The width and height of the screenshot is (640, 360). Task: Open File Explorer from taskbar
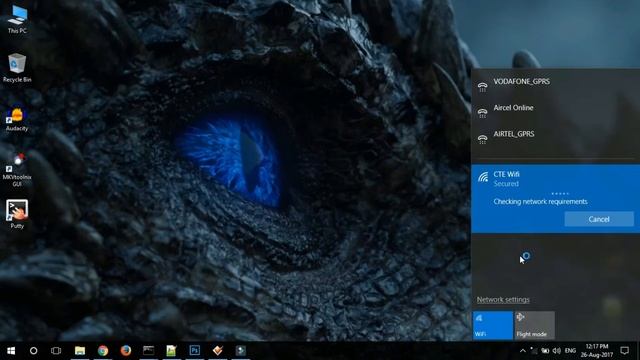click(80, 351)
